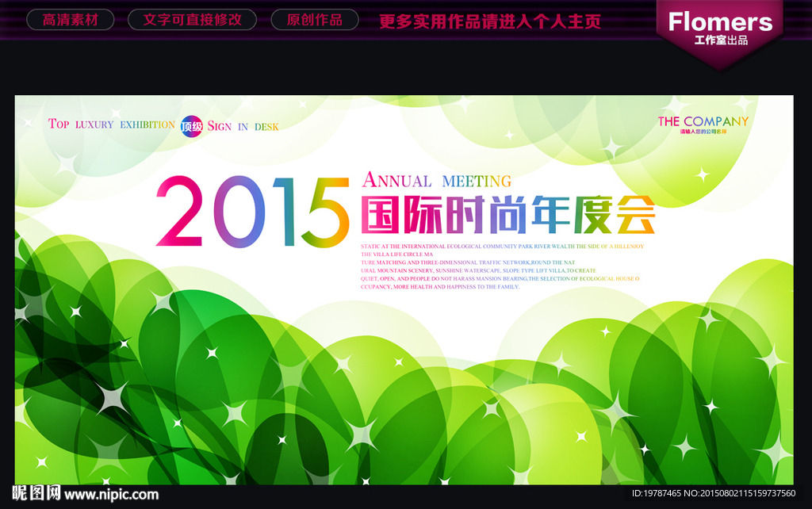Click the TOP LUXURY EXHIBITION text
The width and height of the screenshot is (812, 509).
[x=111, y=124]
